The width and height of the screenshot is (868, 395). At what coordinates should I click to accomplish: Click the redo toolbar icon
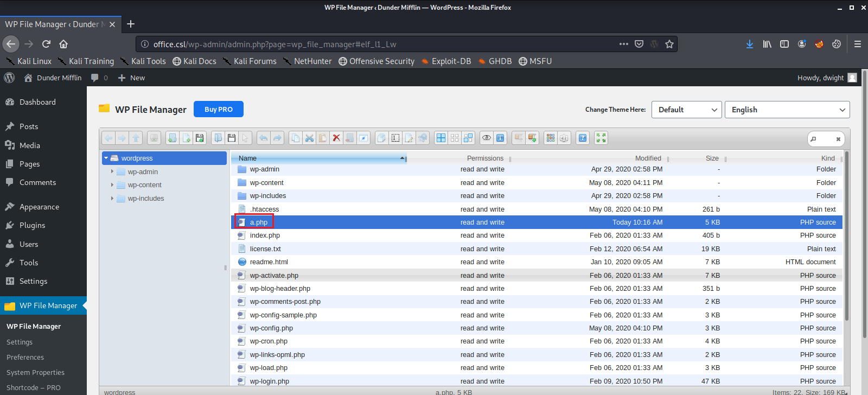pyautogui.click(x=277, y=138)
